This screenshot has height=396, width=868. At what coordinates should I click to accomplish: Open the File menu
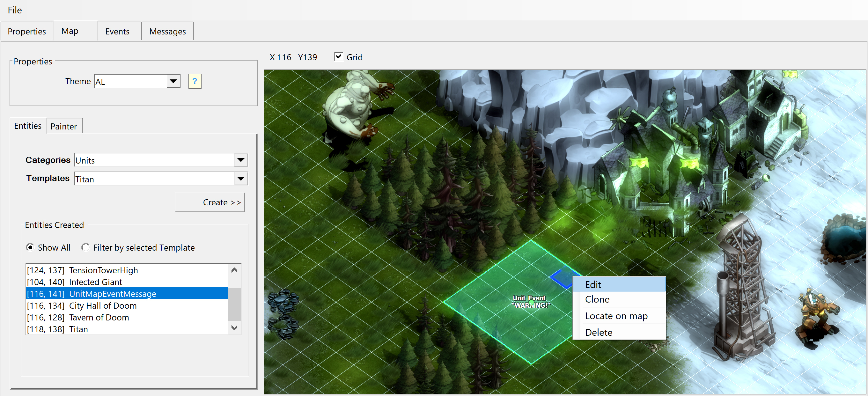[15, 10]
